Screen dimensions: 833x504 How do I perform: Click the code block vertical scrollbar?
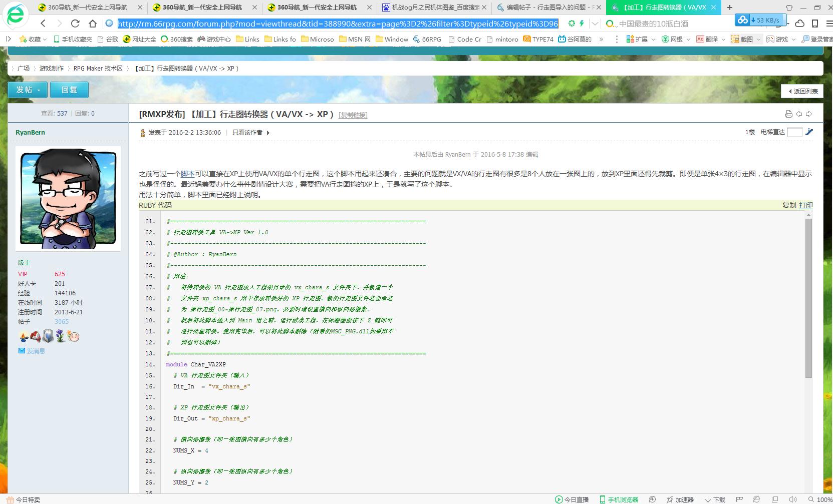click(x=808, y=298)
